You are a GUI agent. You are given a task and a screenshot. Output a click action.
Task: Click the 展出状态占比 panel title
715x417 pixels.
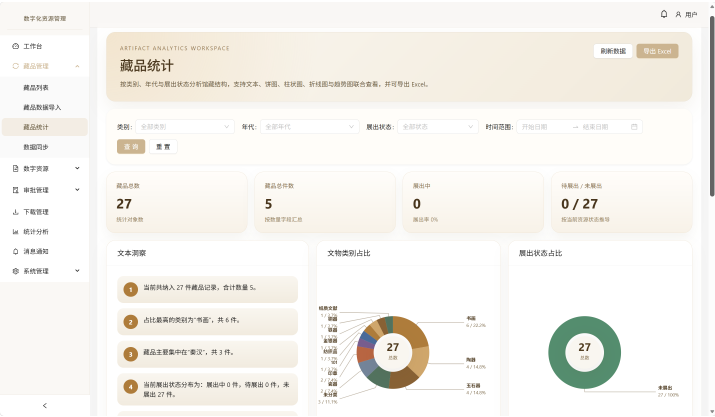coord(540,253)
